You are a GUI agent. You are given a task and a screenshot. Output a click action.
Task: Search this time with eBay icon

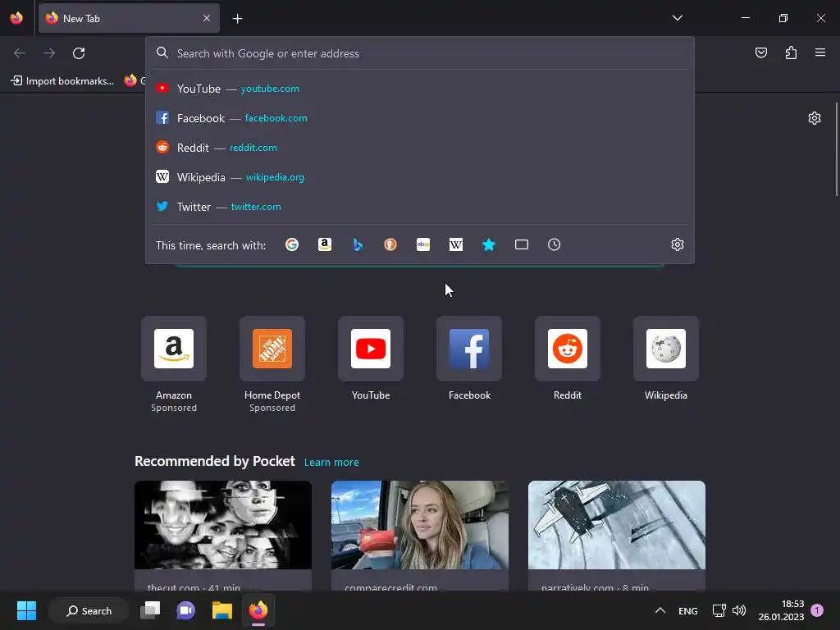click(x=423, y=244)
